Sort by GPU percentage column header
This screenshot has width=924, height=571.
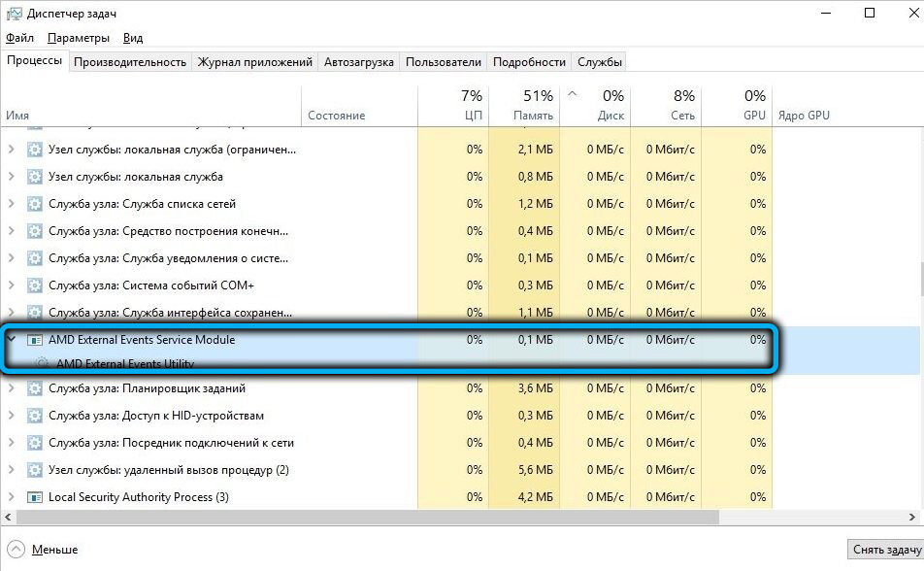(x=737, y=106)
